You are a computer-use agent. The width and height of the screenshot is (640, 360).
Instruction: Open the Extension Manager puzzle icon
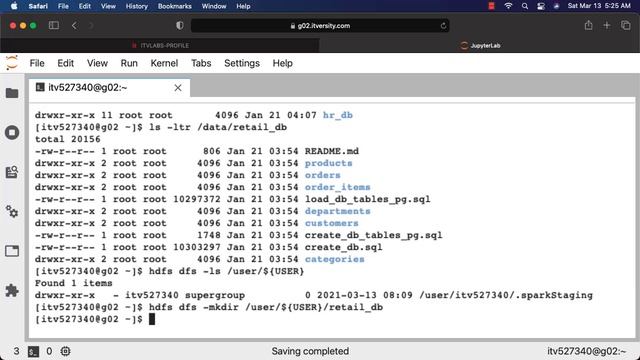point(12,291)
